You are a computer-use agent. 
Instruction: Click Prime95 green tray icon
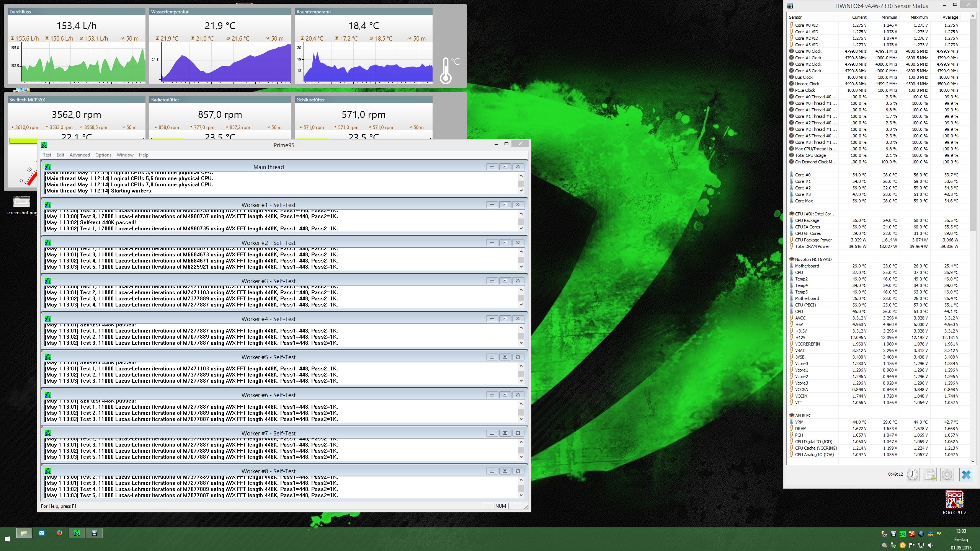(x=902, y=534)
